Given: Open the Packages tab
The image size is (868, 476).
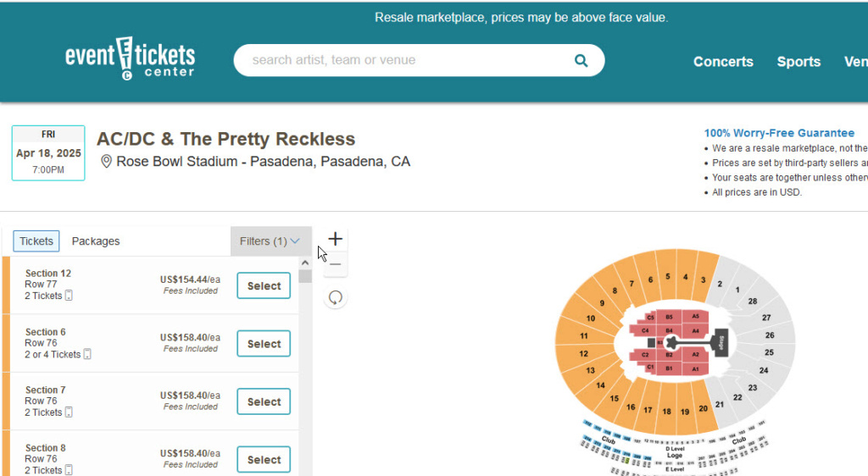Looking at the screenshot, I should coord(96,241).
